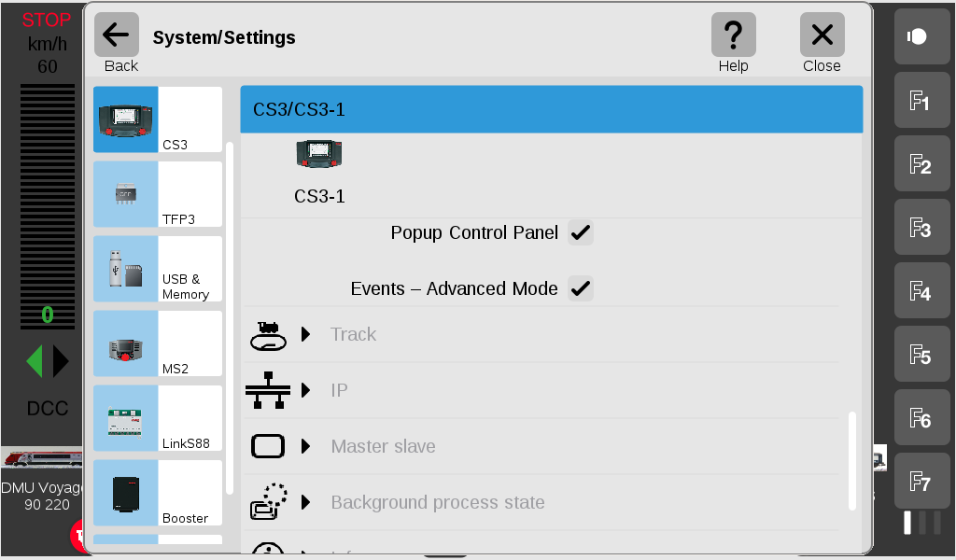Viewport: 956px width, 560px height.
Task: Activate the F1 function key
Action: click(x=921, y=100)
